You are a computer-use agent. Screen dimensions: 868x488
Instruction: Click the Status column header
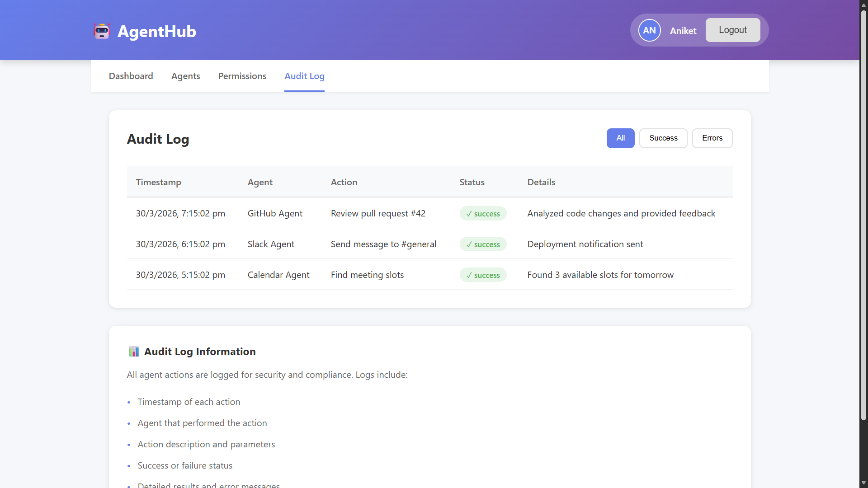(x=472, y=182)
